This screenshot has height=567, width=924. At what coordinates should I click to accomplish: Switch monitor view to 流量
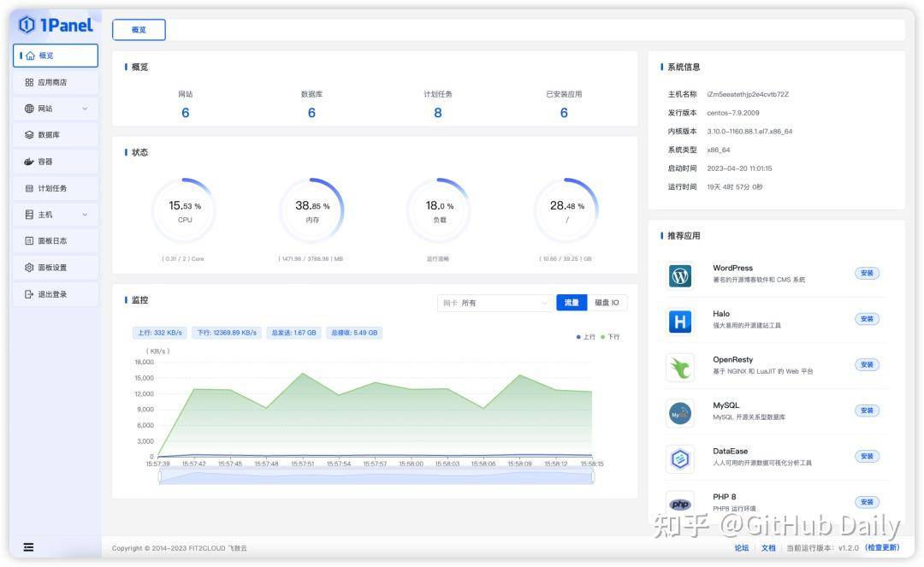click(572, 303)
